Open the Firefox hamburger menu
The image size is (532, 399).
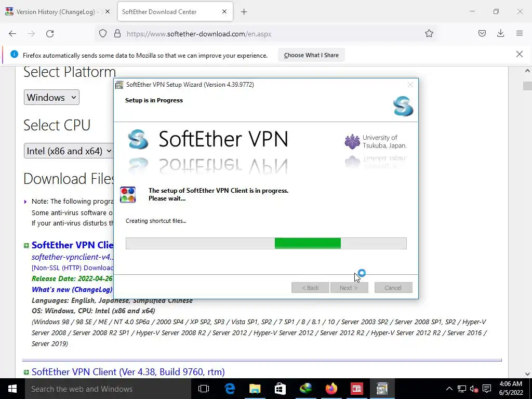[519, 34]
